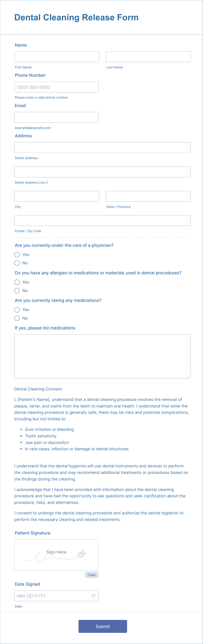Click the medications list text area
Image resolution: width=203 pixels, height=644 pixels.
[x=102, y=356]
